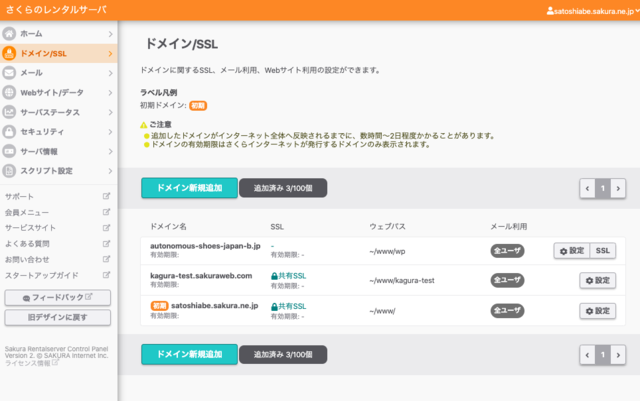The height and width of the screenshot is (401, 640).
Task: Open the よくある質問 link
Action: click(30, 244)
